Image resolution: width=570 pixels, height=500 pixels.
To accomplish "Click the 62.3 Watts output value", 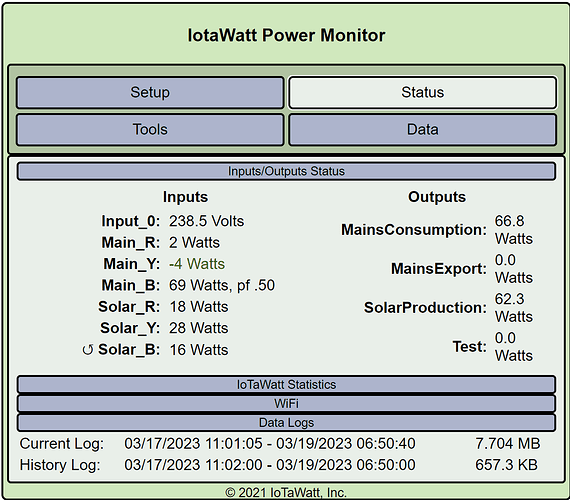I will pos(514,308).
